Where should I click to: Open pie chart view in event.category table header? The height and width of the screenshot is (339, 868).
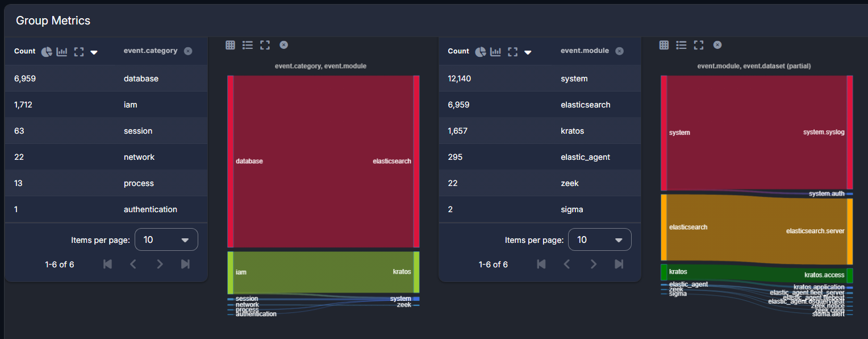(47, 51)
